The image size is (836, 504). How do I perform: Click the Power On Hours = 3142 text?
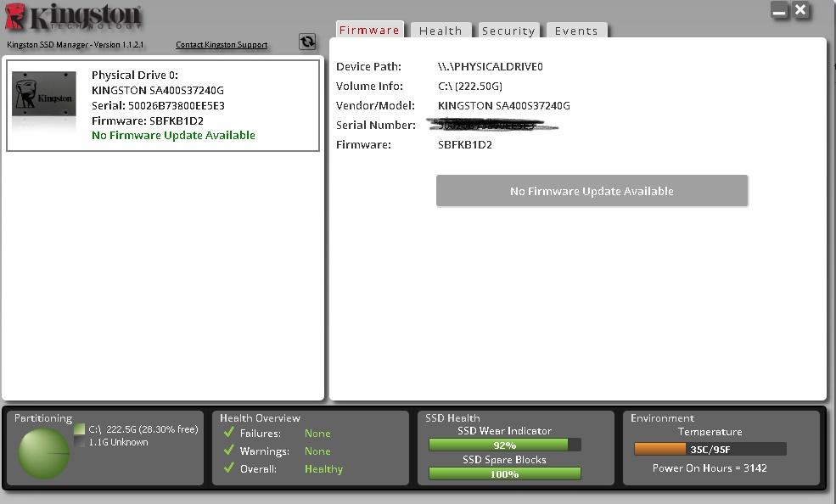[710, 468]
